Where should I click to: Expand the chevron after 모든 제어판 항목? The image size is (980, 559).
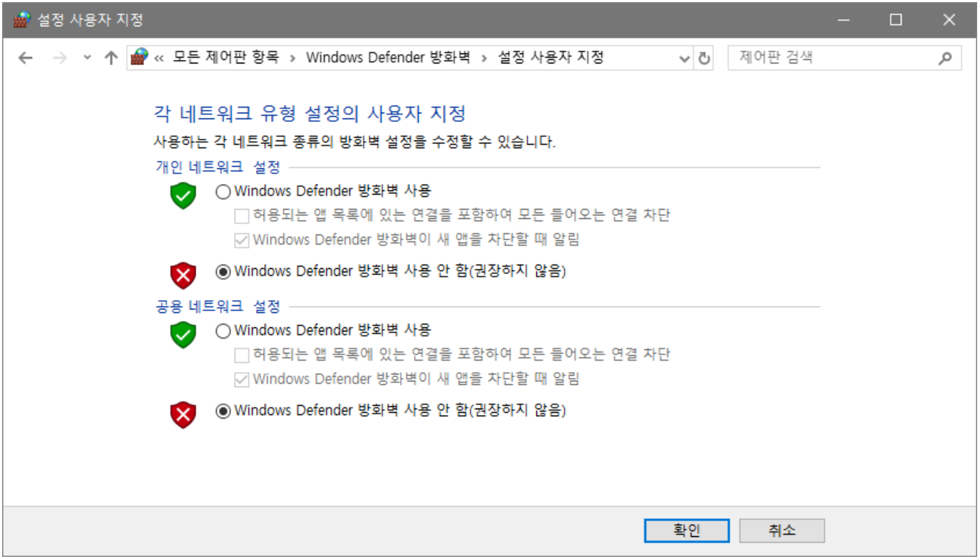(292, 58)
